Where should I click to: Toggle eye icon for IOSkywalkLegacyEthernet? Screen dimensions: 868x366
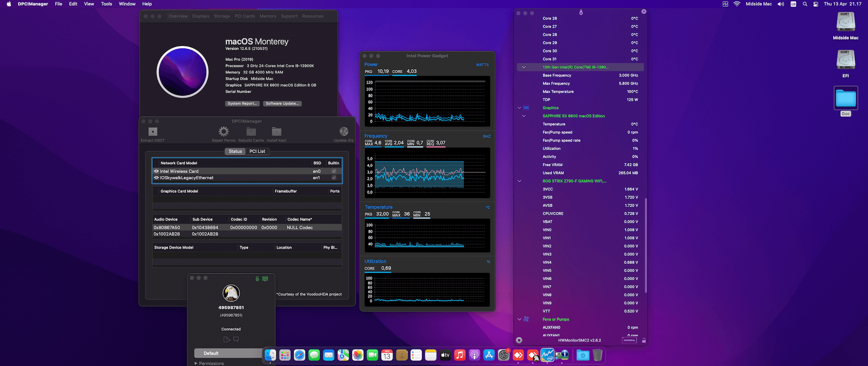tap(156, 178)
